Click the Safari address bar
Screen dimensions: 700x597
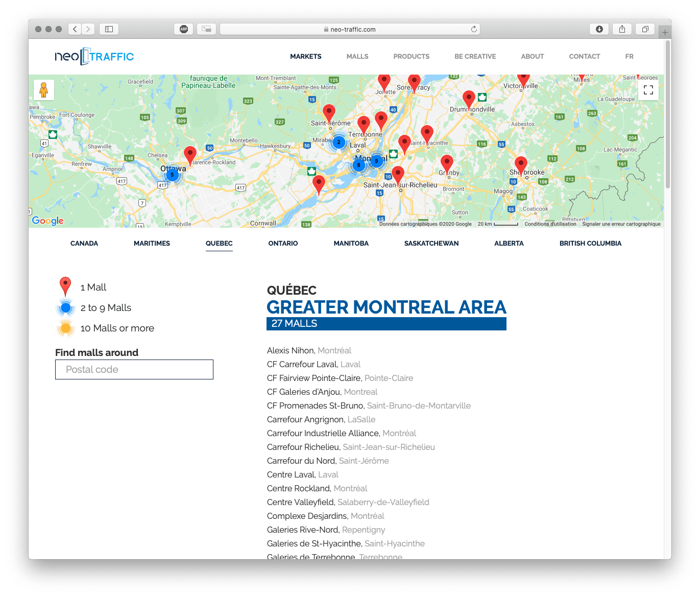350,29
